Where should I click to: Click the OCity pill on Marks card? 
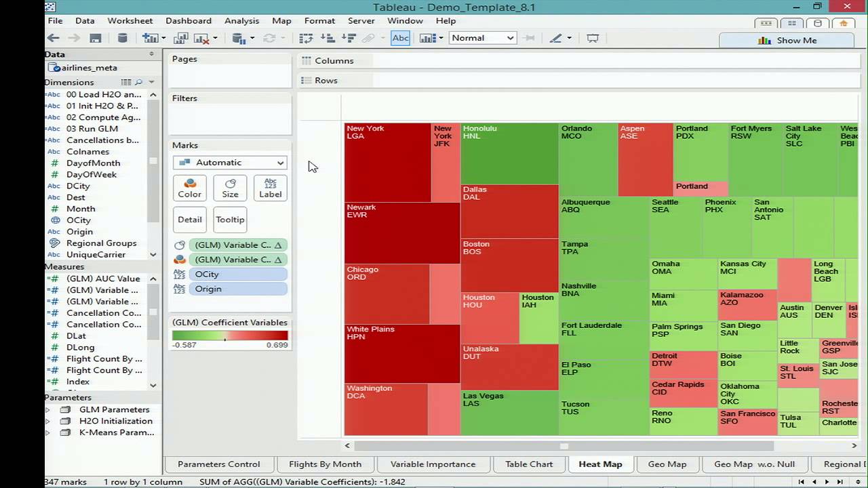[238, 274]
